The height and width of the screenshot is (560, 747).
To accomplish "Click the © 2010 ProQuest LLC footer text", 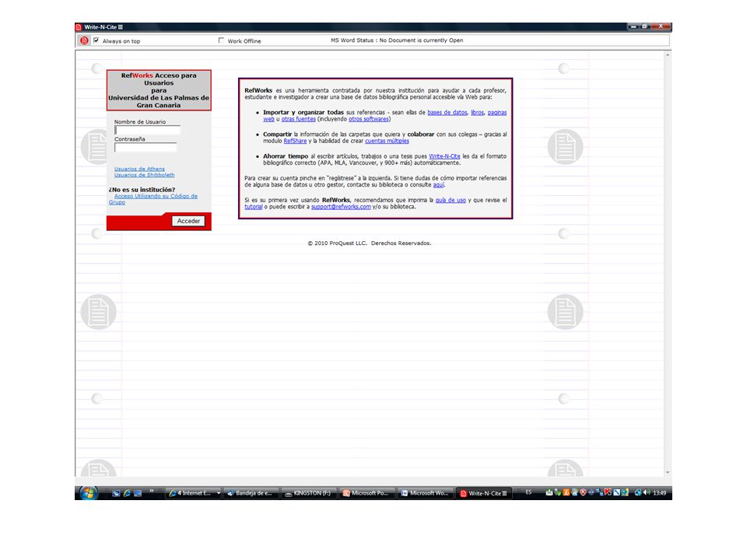I will click(x=369, y=243).
